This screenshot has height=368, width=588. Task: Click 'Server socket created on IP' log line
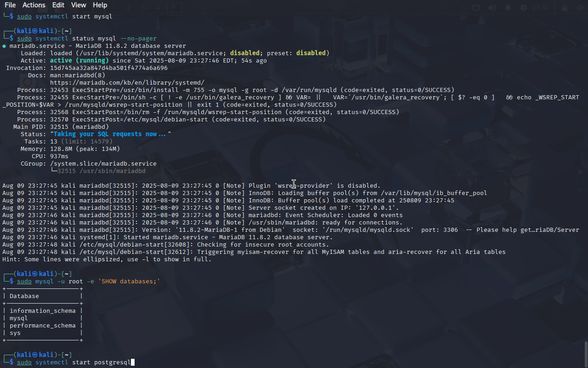click(x=201, y=208)
